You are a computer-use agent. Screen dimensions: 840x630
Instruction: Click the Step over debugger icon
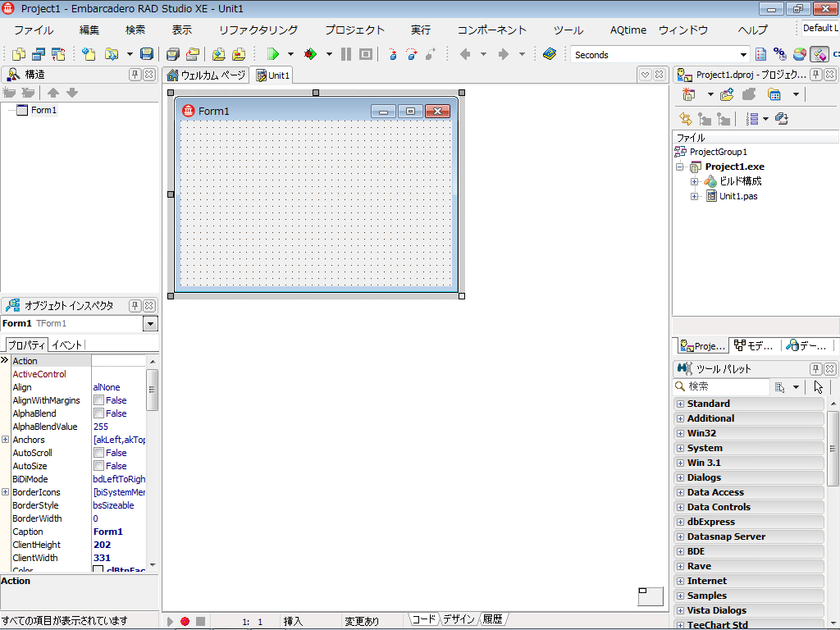point(412,54)
